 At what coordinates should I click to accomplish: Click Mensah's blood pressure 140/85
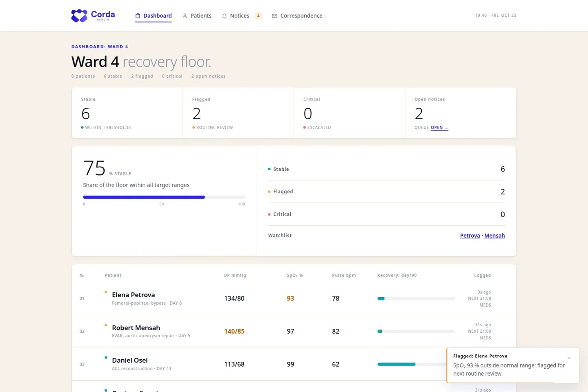click(234, 331)
